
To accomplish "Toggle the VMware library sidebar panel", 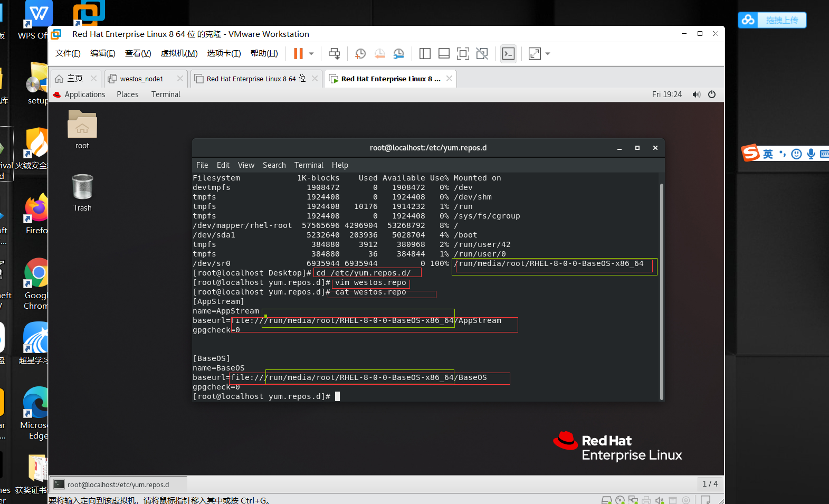I will point(425,53).
